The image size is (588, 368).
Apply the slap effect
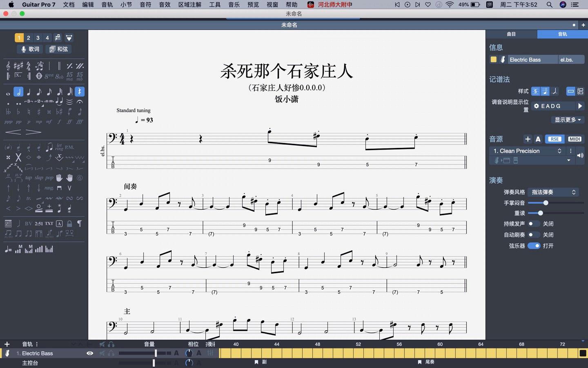coord(39,178)
